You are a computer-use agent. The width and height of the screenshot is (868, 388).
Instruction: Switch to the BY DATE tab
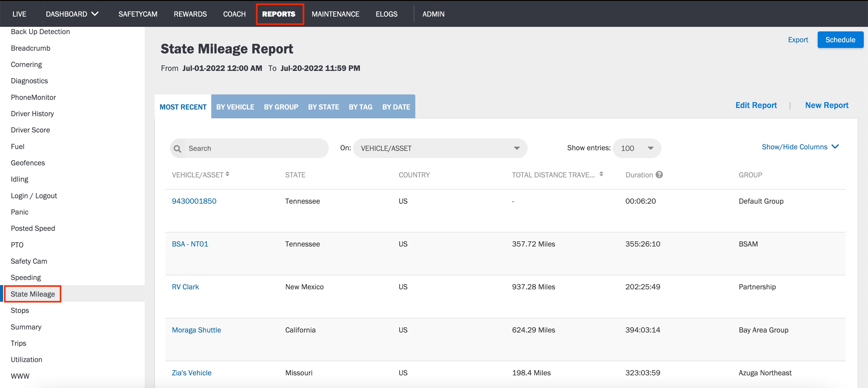point(396,107)
